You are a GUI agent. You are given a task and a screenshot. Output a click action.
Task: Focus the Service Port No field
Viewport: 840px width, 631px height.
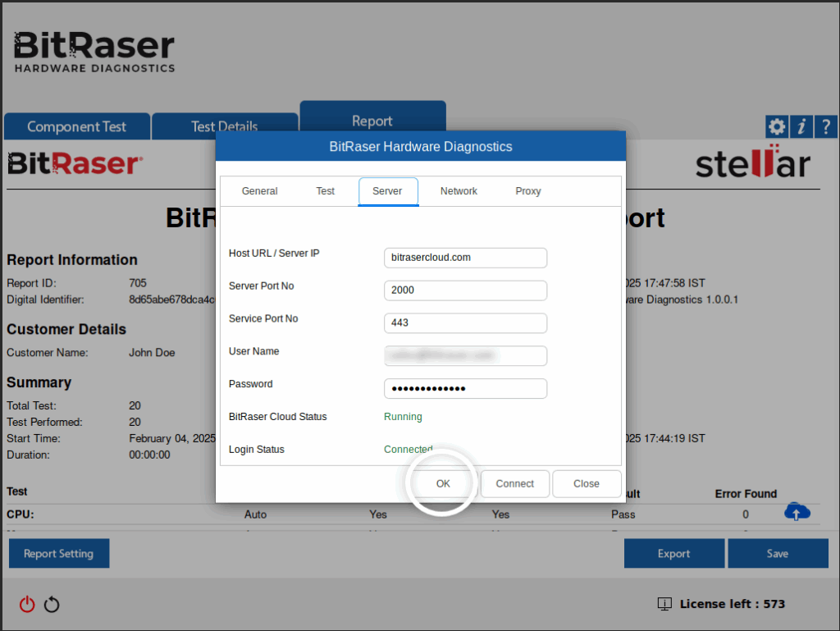[466, 323]
